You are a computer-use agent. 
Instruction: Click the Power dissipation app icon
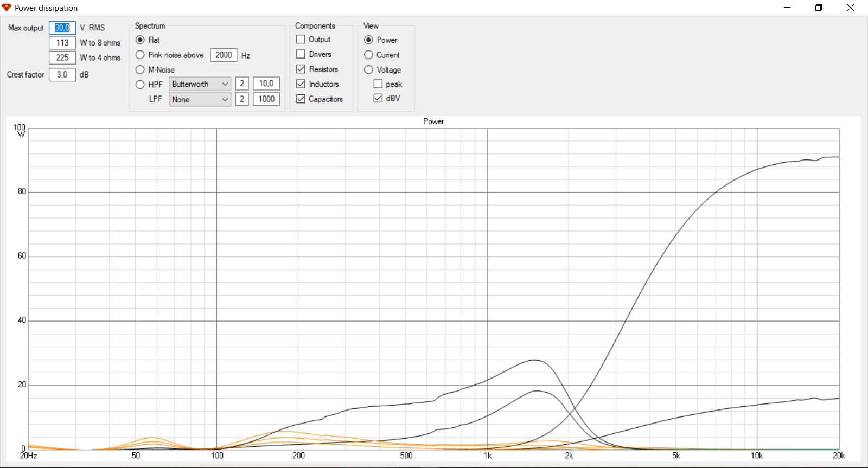(7, 8)
